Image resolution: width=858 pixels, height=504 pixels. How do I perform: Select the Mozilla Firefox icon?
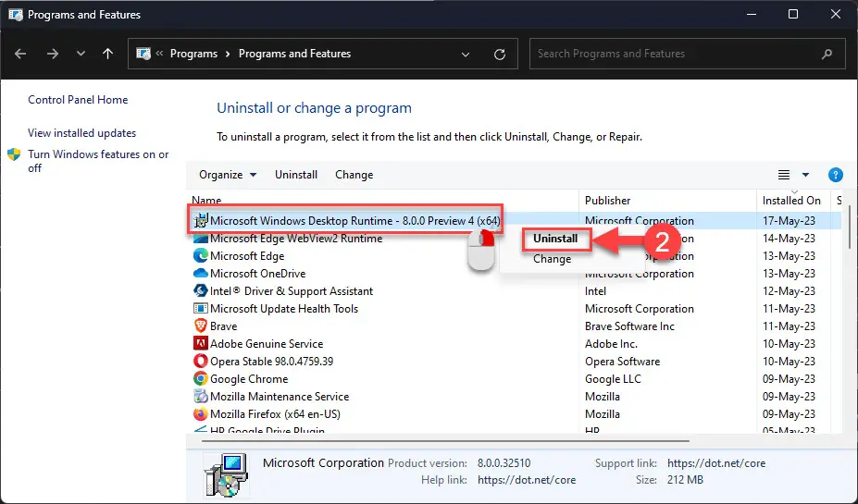click(x=201, y=413)
